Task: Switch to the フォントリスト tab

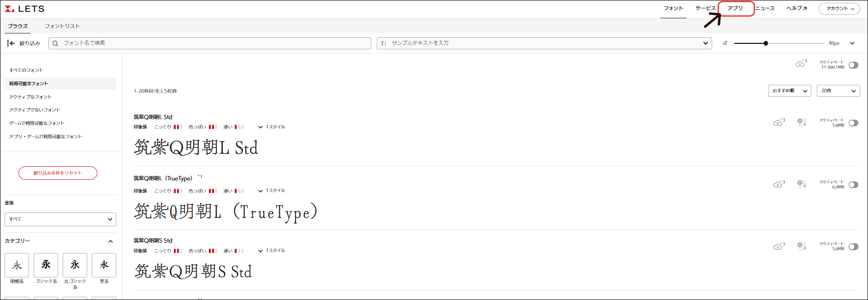Action: point(62,26)
